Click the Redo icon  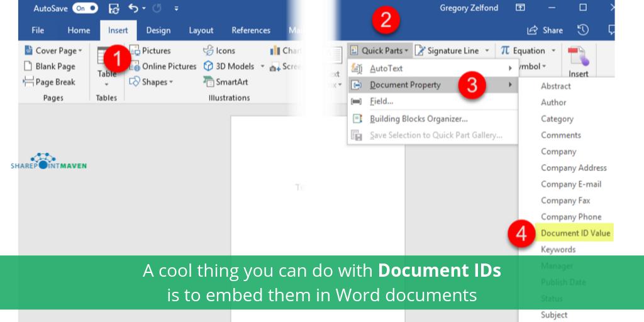[x=157, y=8]
